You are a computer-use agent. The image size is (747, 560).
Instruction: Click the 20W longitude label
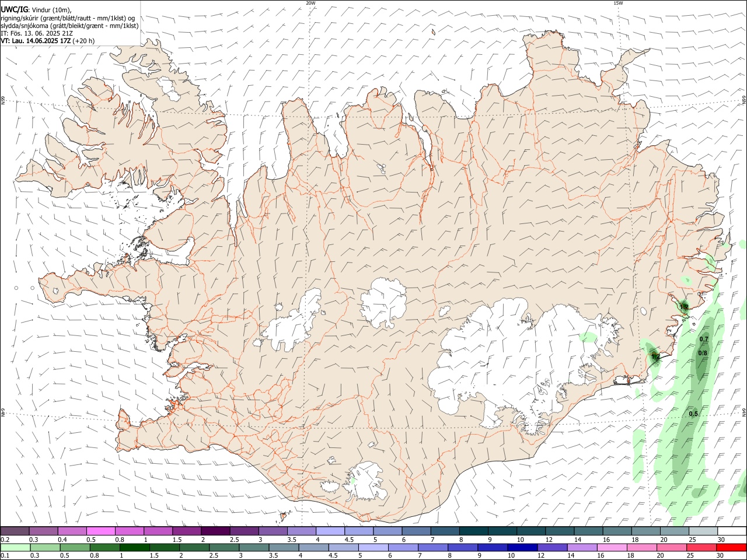pyautogui.click(x=310, y=3)
